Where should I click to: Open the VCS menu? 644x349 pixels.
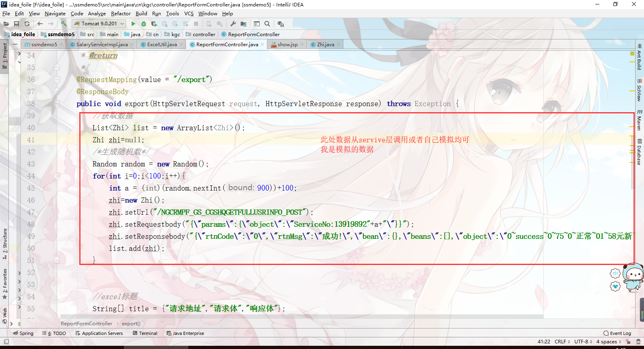(x=189, y=13)
